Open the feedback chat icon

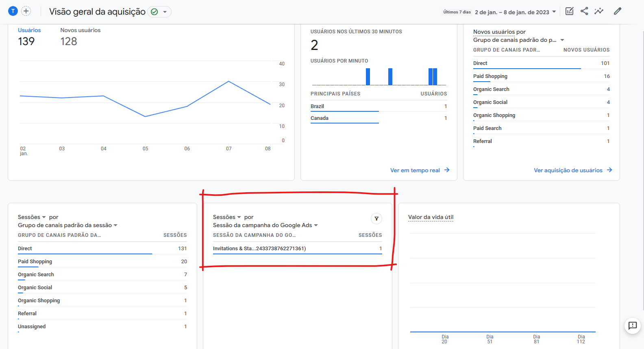633,325
